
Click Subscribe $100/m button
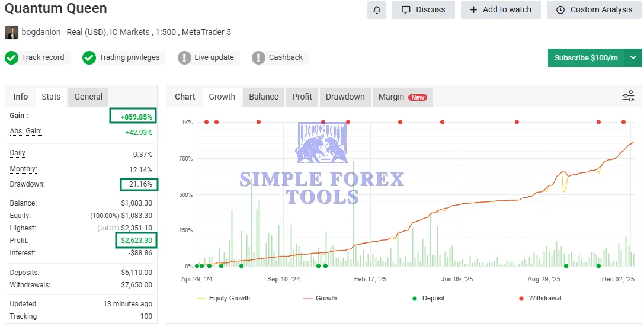pos(586,57)
